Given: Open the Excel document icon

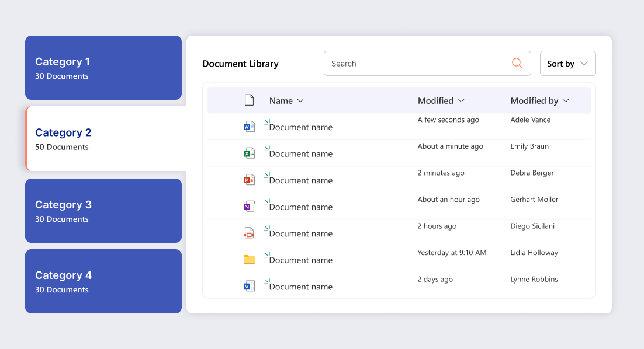Looking at the screenshot, I should click(249, 153).
